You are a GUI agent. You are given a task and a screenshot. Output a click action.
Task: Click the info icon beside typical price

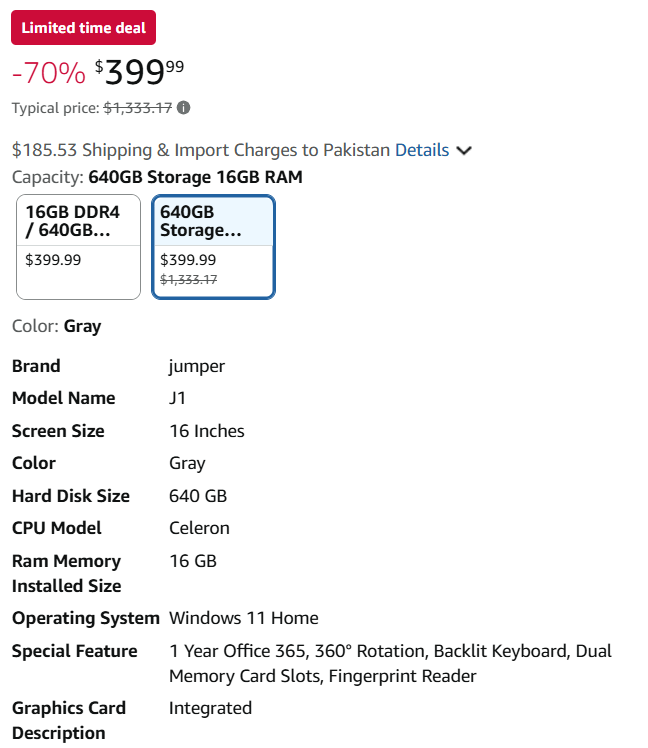(184, 108)
